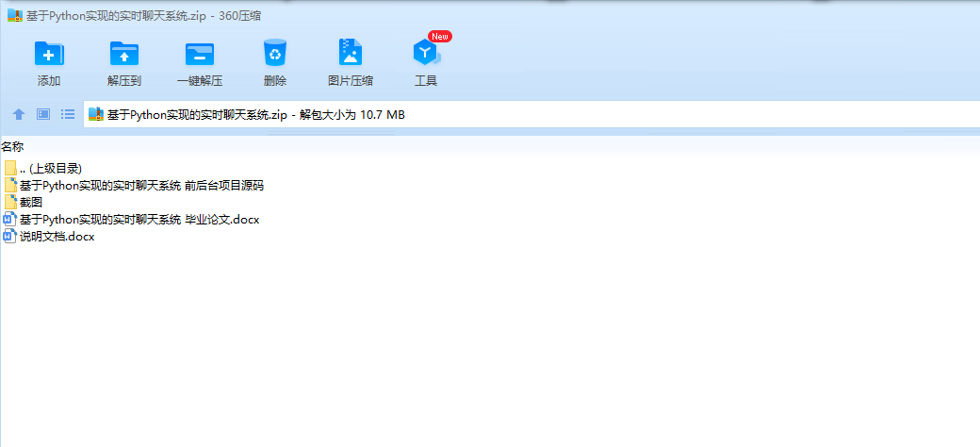Click the 添加 label text

[x=49, y=81]
